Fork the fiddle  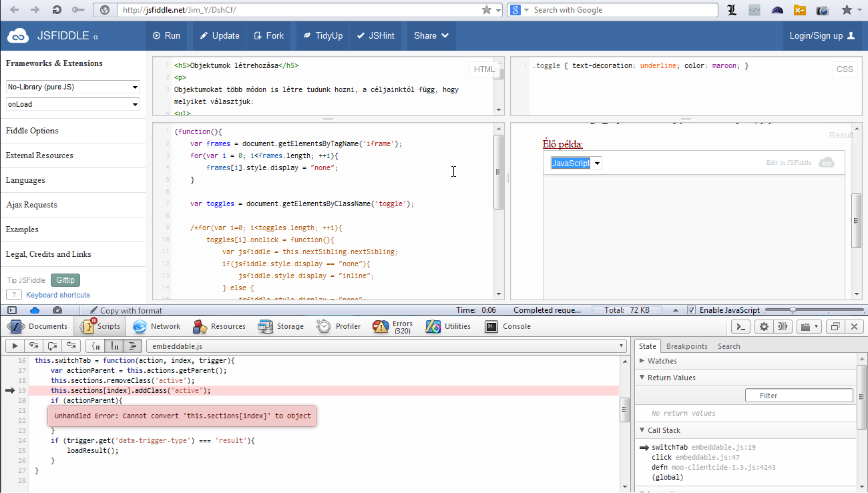(268, 36)
